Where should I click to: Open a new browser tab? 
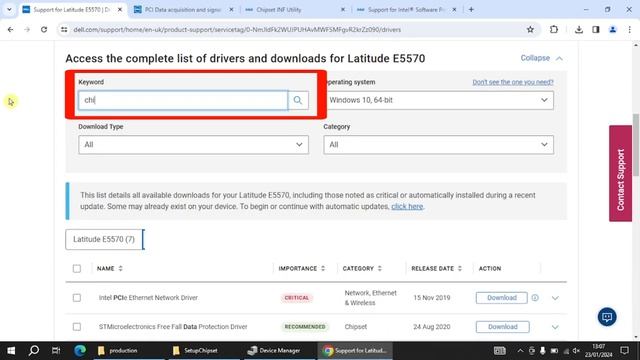click(x=471, y=9)
